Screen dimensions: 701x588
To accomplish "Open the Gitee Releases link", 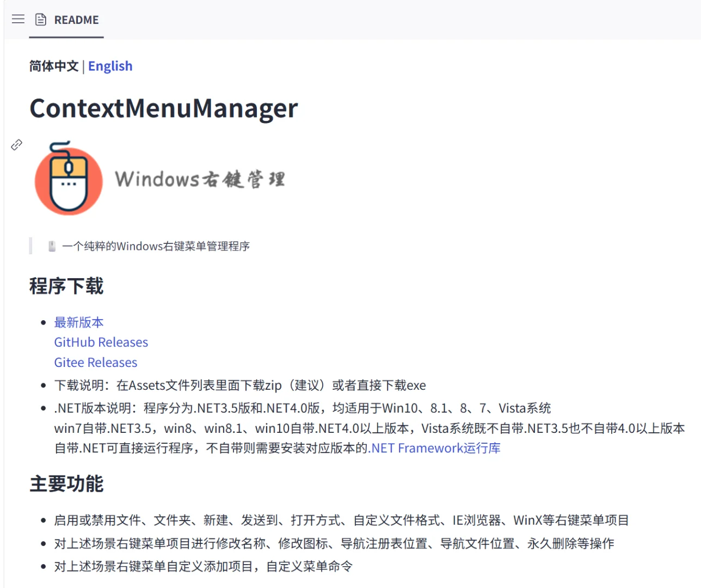I will pos(95,362).
